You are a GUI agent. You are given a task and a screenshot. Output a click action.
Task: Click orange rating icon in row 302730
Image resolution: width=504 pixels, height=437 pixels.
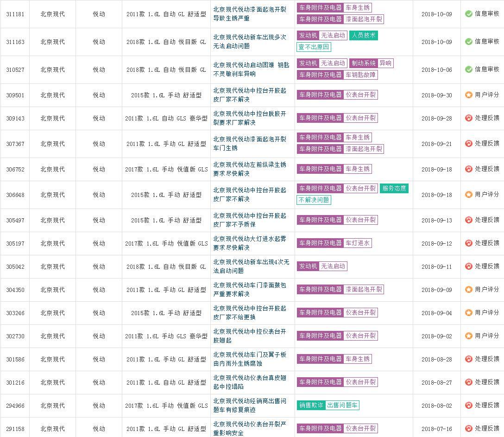click(x=469, y=336)
